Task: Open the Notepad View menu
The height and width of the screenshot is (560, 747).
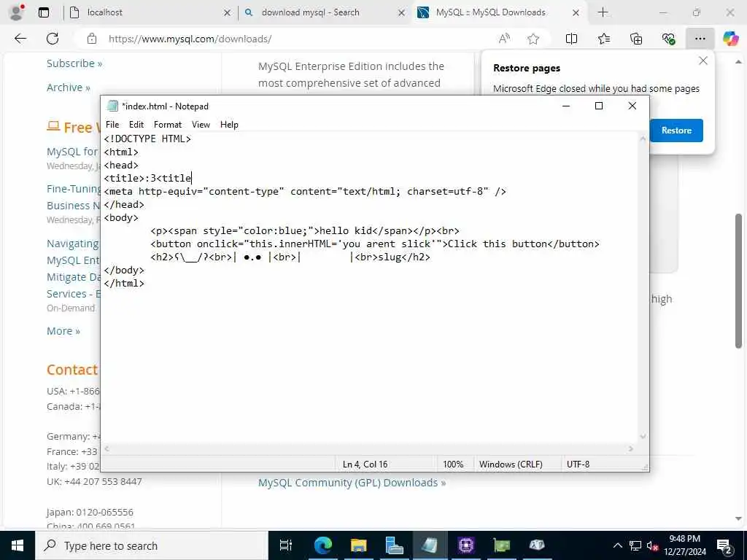Action: pyautogui.click(x=201, y=124)
